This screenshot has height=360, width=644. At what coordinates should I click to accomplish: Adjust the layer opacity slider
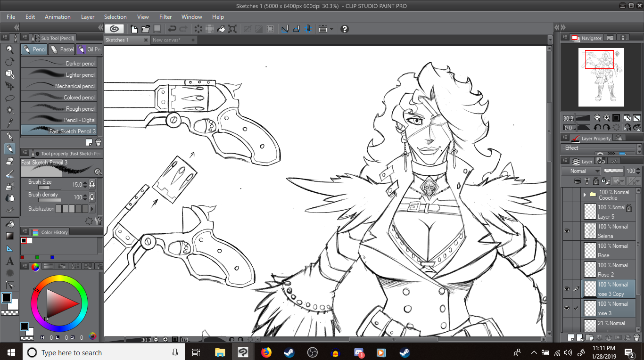[613, 171]
